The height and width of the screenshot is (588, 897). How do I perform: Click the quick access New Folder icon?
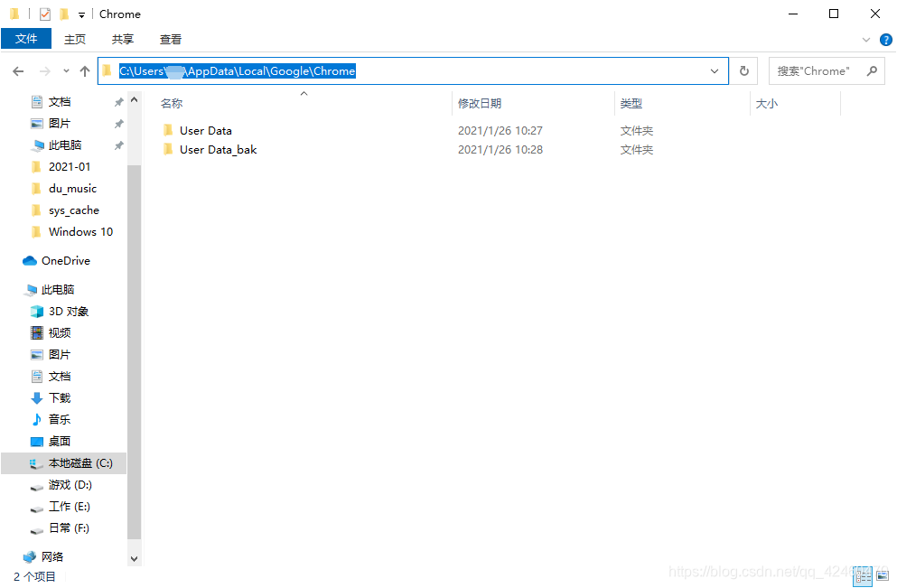pyautogui.click(x=64, y=14)
